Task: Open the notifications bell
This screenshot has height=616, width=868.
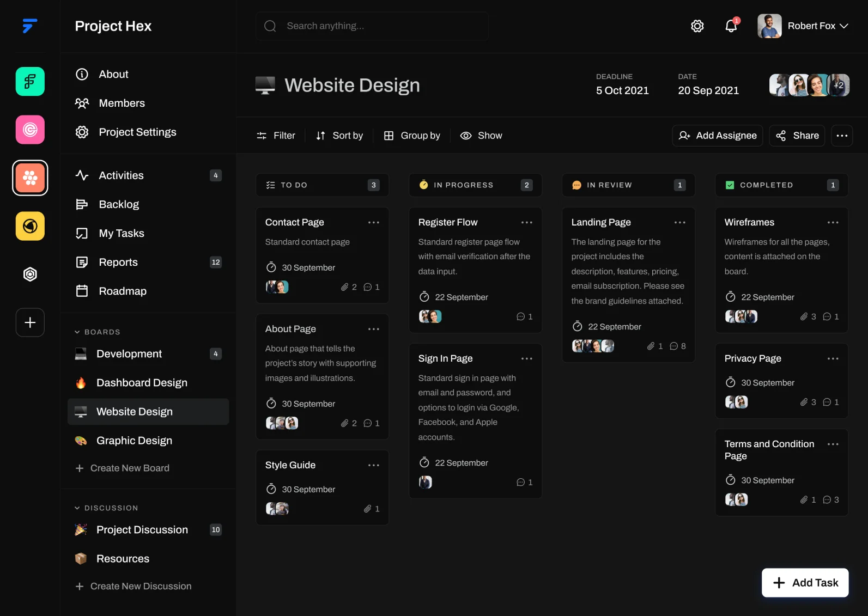Action: point(731,26)
